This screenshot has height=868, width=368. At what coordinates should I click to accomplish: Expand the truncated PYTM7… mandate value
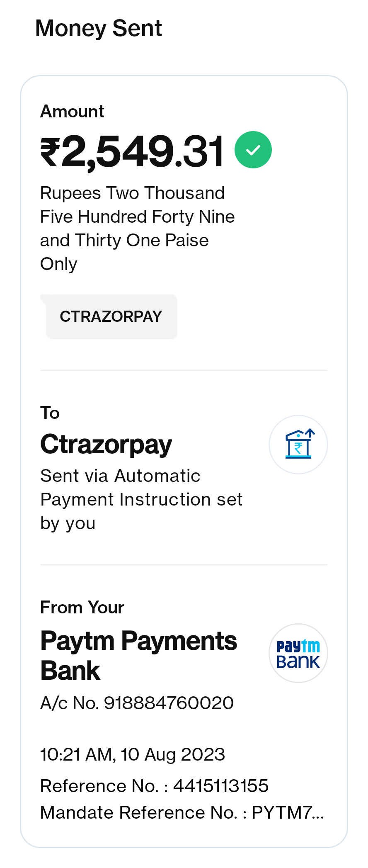(288, 812)
